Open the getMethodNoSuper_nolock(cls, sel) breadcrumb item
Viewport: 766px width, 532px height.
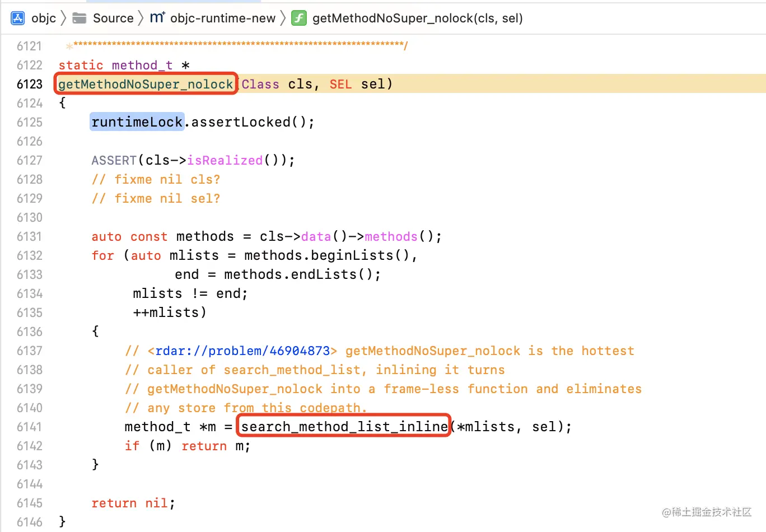point(418,18)
